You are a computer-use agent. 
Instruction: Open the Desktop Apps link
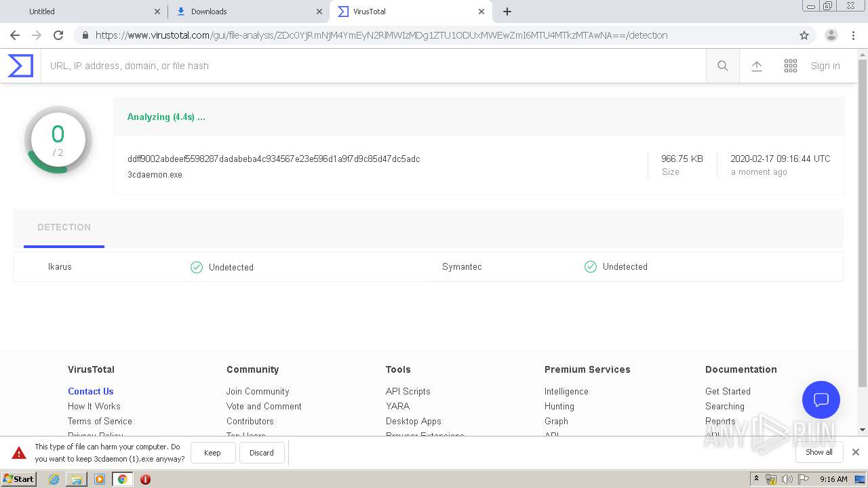[414, 422]
